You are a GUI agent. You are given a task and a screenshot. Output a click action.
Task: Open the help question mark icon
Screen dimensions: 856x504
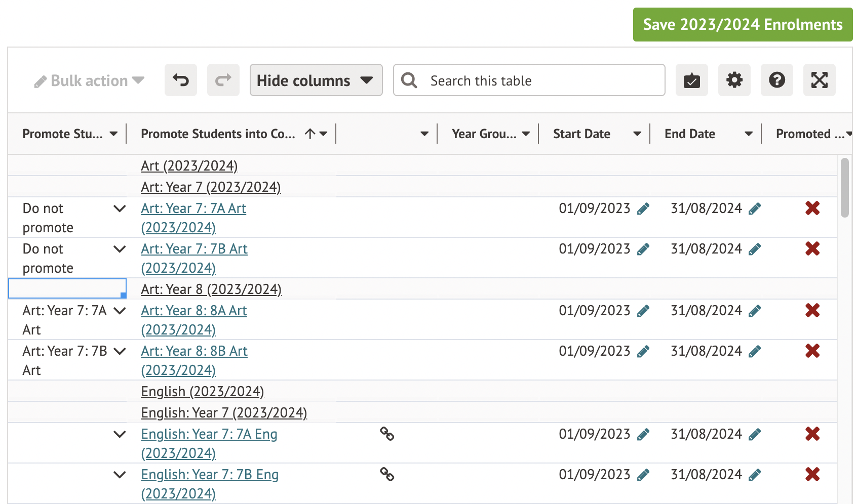776,80
